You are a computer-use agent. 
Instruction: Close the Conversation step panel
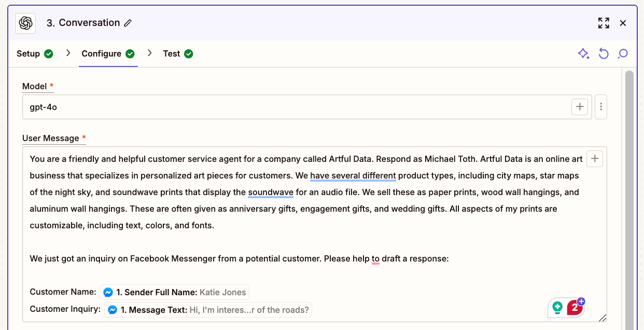click(x=623, y=23)
